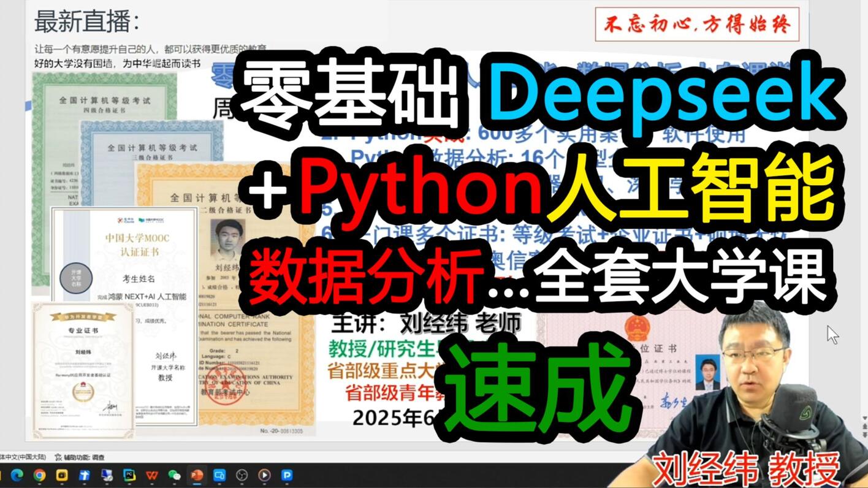Screen dimensions: 868x488
Task: Open the blue P app in the taskbar
Action: coord(287,475)
